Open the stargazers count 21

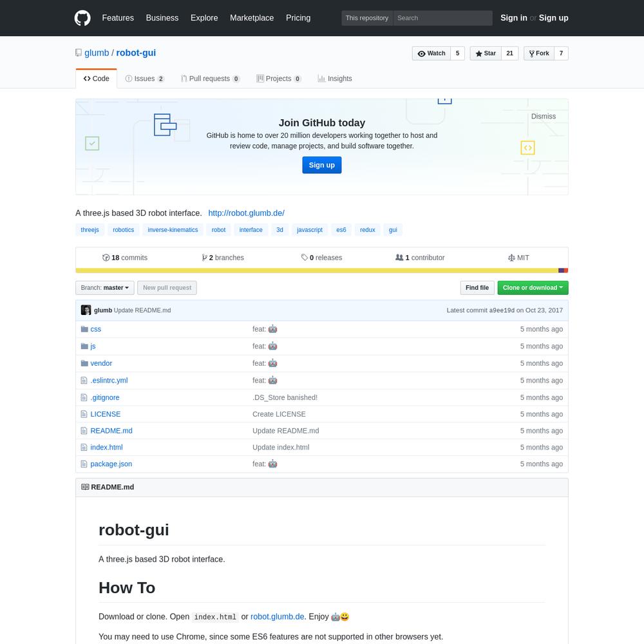[509, 53]
